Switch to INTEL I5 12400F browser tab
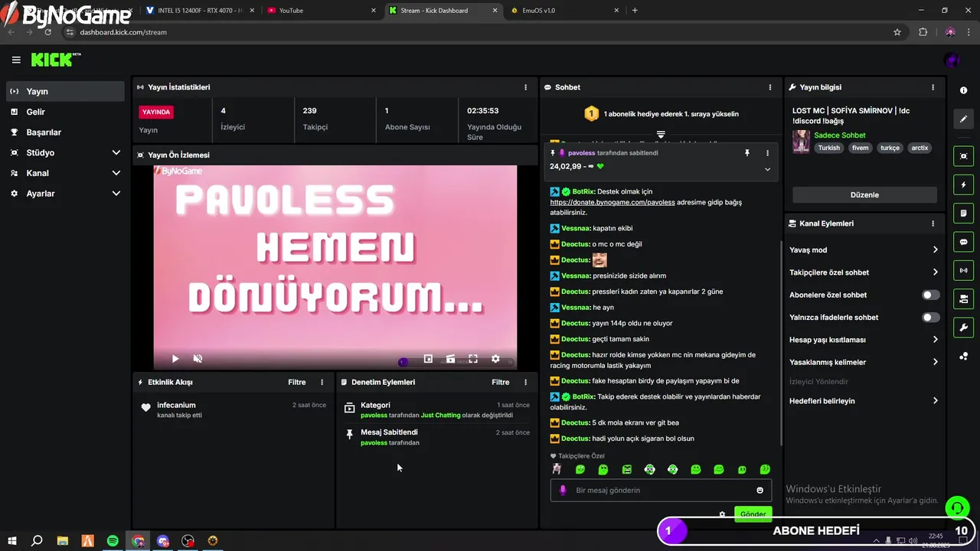 [x=199, y=10]
